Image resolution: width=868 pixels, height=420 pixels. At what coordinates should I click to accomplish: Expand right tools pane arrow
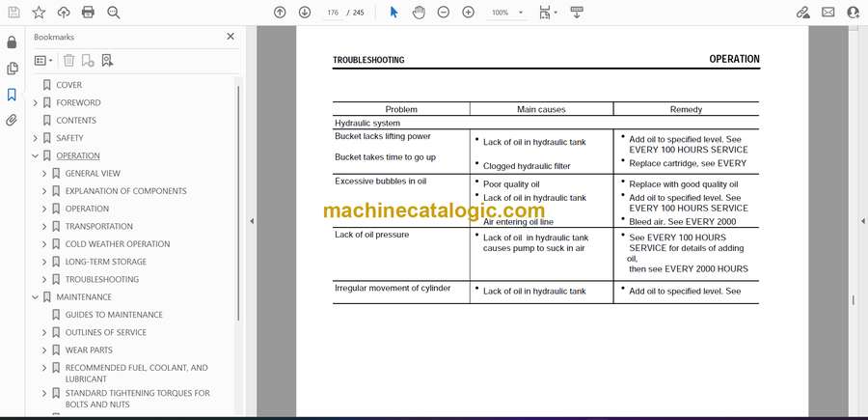(862, 221)
